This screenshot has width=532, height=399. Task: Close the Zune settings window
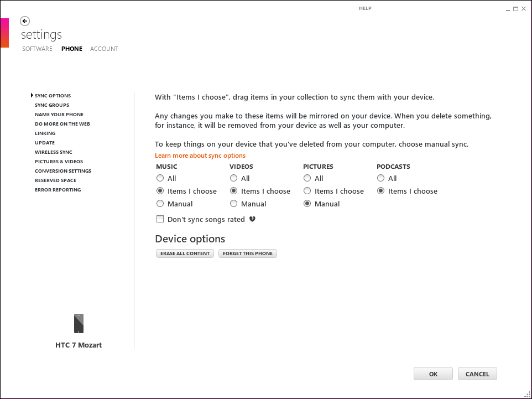tap(524, 9)
